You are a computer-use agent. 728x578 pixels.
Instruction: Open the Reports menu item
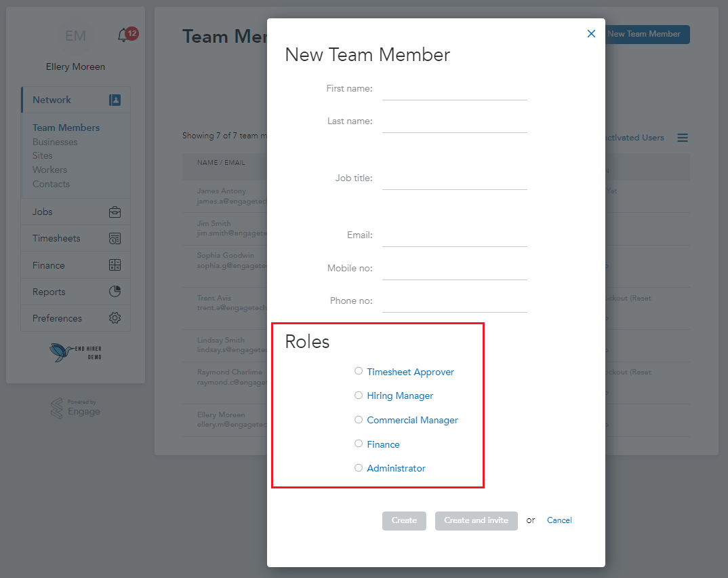[x=76, y=292]
